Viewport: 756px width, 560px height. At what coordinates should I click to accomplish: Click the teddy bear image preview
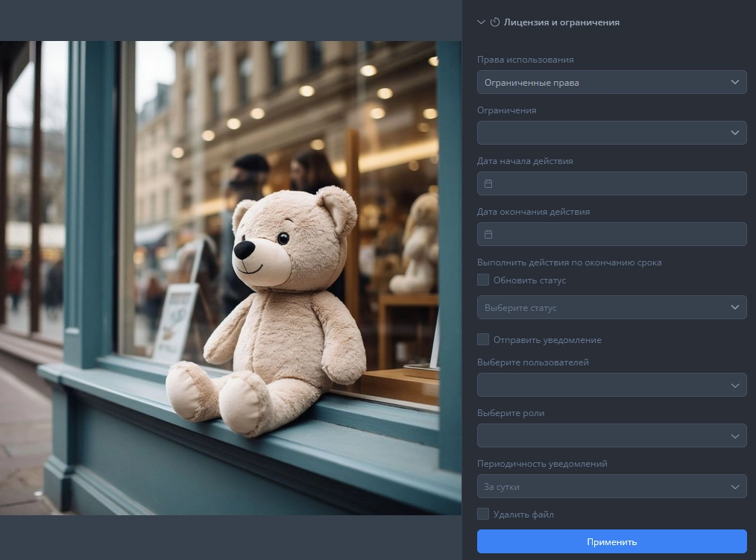230,277
